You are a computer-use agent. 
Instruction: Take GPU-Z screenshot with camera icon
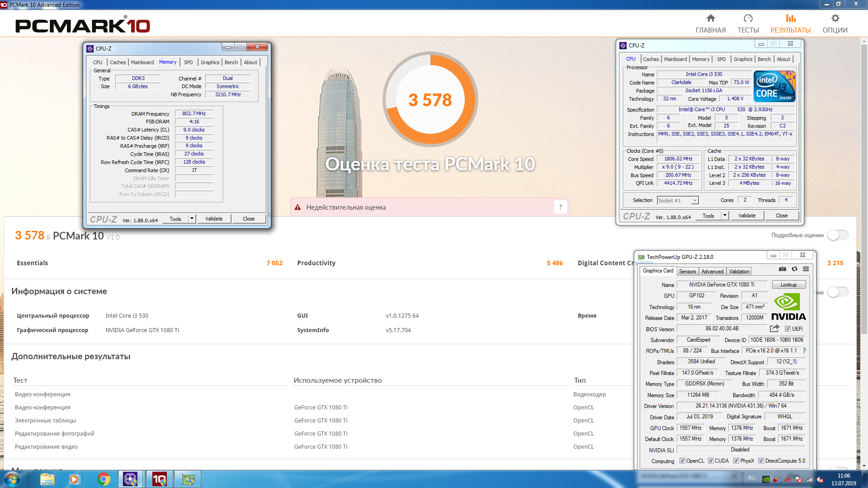[x=783, y=269]
